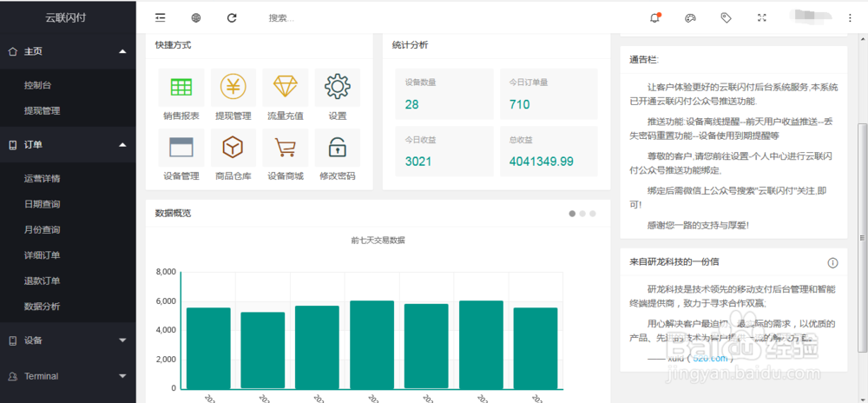Viewport: 868px width, 403px height.
Task: Open 销售报表 green table shortcut icon
Action: [x=181, y=87]
